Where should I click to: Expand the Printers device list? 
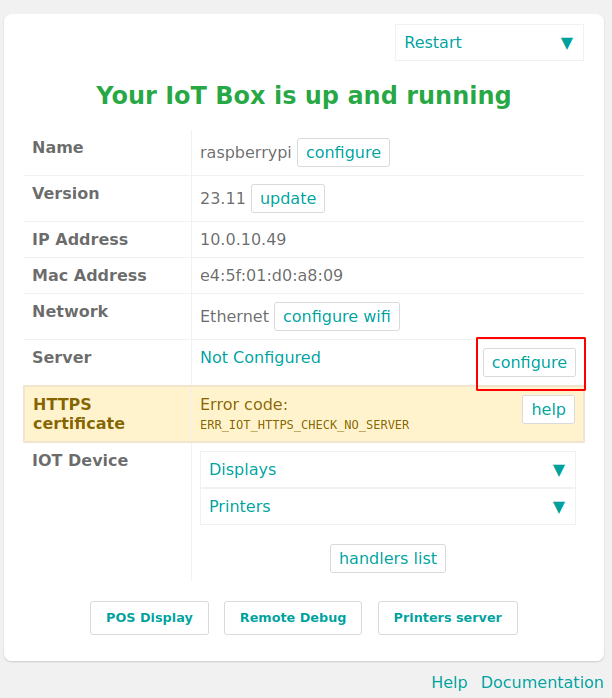pyautogui.click(x=387, y=507)
